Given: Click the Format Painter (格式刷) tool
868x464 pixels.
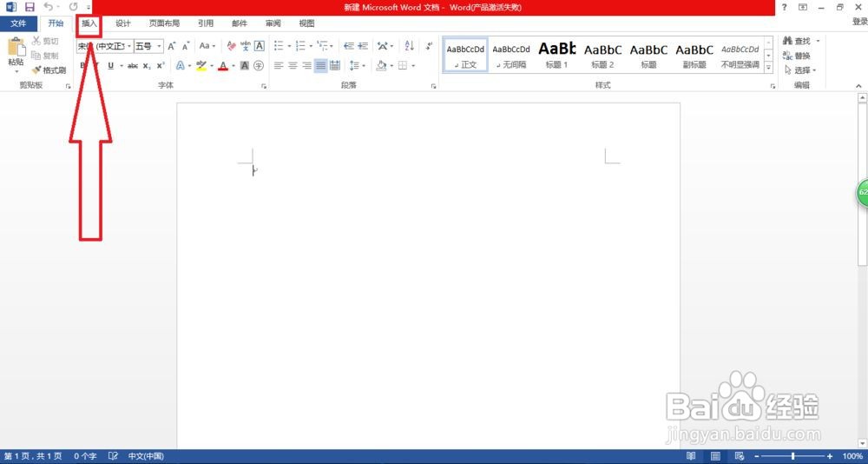Looking at the screenshot, I should [x=49, y=70].
